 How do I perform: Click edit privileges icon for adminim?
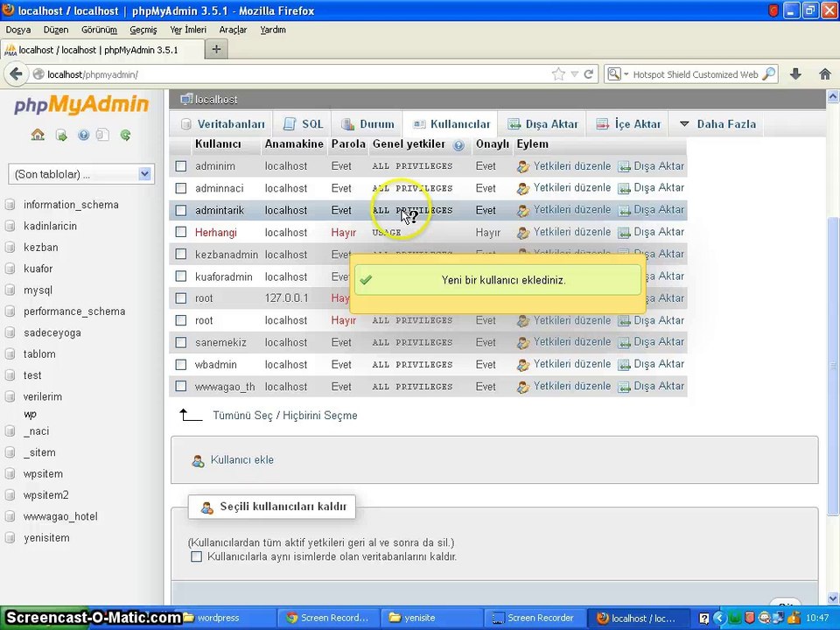coord(523,166)
